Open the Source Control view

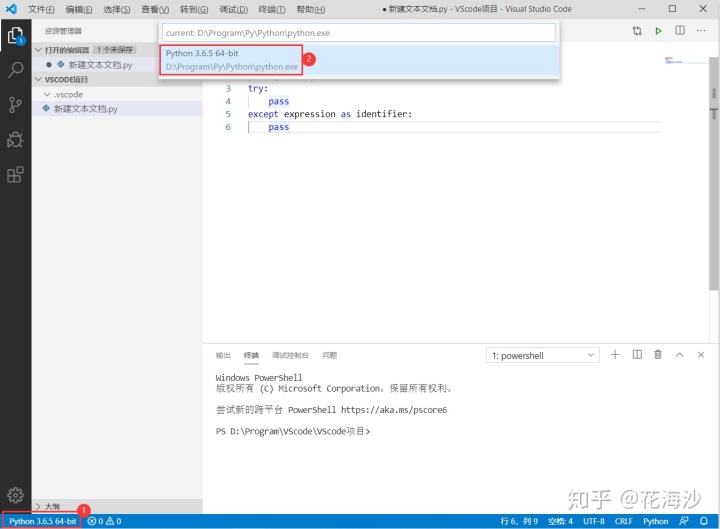click(15, 105)
